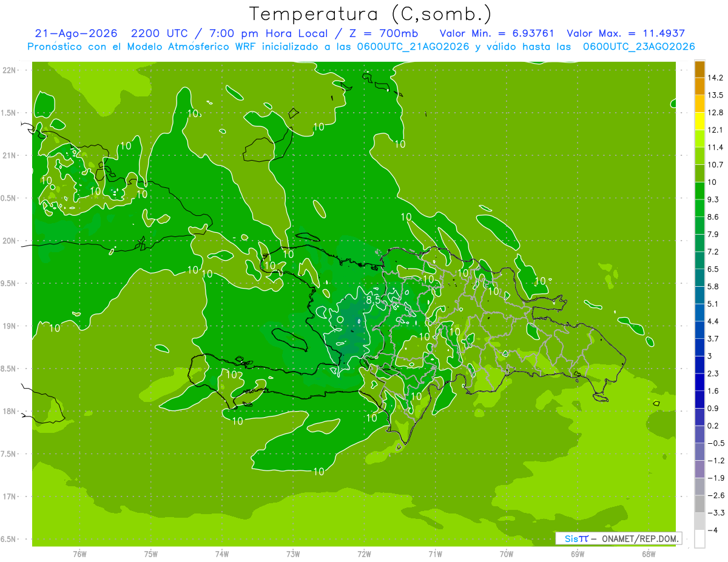The image size is (728, 562).
Task: Click the "Temperatura (C,somb.)" chart title
Action: click(x=371, y=14)
